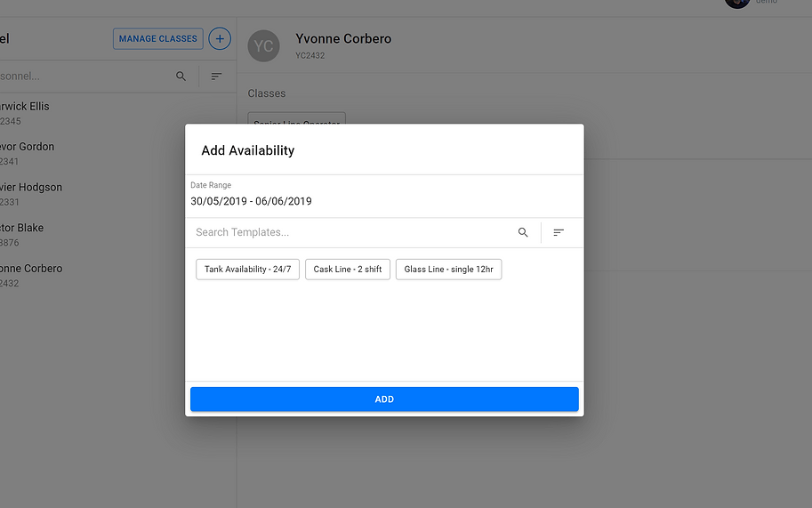812x508 pixels.
Task: Click the personnel list search icon
Action: (181, 77)
